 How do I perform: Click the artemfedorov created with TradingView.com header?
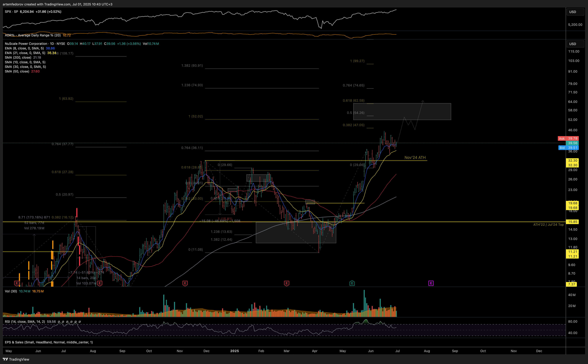tap(57, 4)
